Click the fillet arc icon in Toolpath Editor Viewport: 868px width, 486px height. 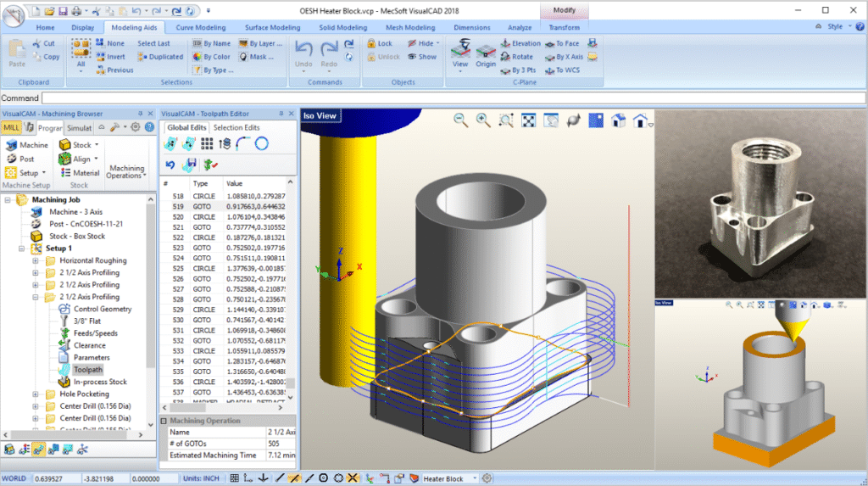point(242,144)
